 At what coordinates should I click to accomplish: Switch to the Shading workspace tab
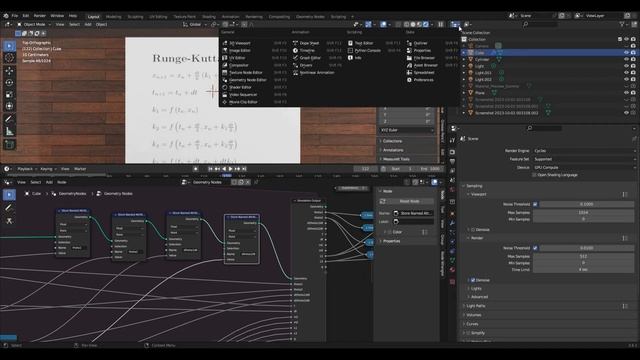pyautogui.click(x=209, y=17)
